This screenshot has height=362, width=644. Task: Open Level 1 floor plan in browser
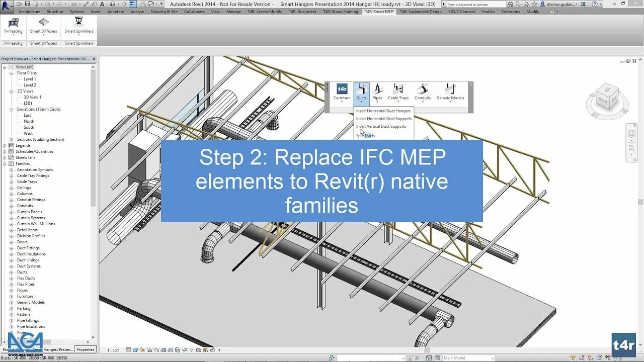(30, 79)
